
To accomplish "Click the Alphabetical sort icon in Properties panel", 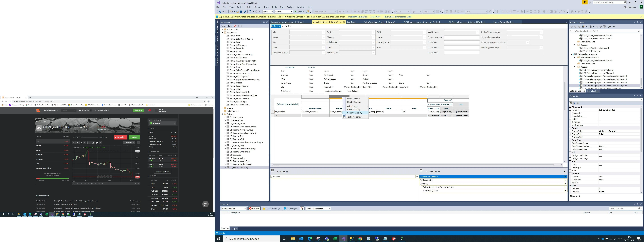I will click(x=574, y=103).
